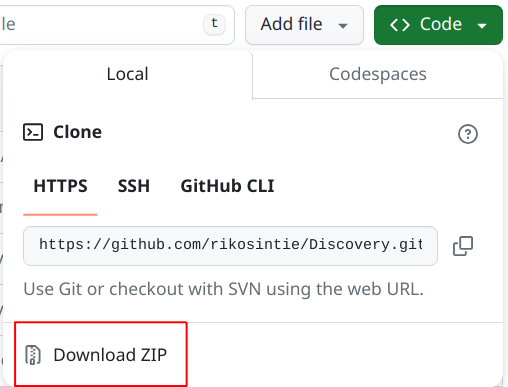
Task: Click the Clone heading text
Action: click(x=77, y=132)
